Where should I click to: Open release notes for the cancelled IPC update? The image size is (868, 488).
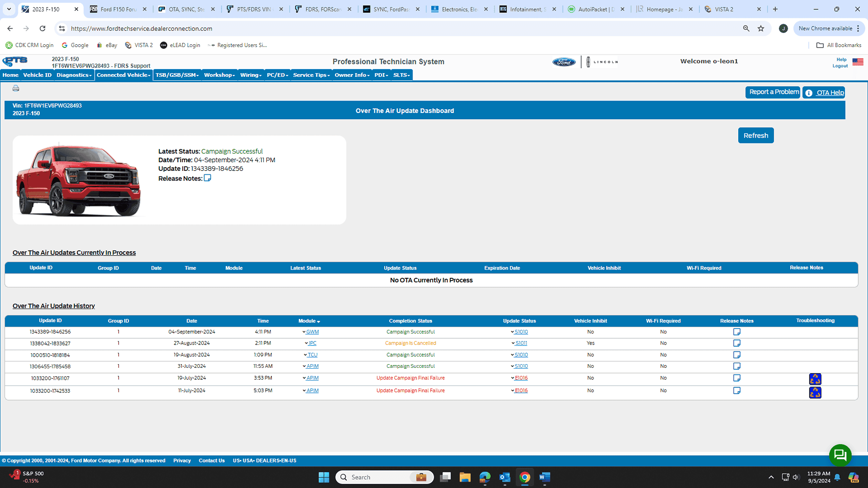coord(736,343)
